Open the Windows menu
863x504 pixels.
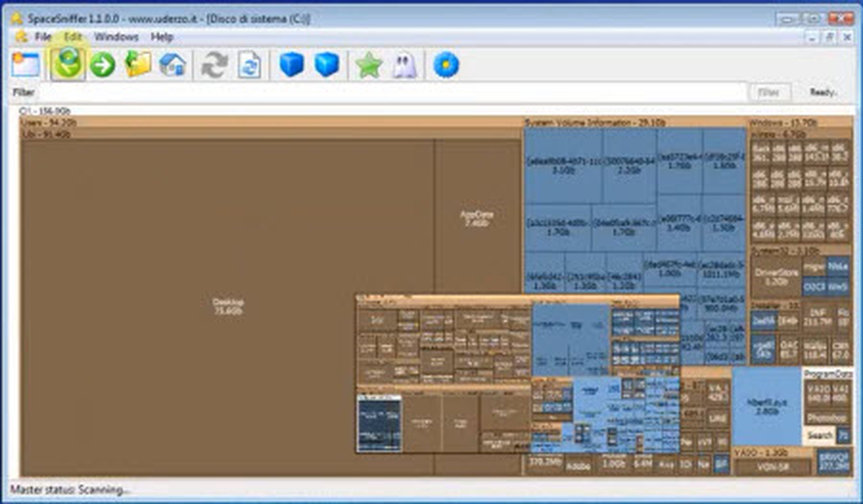(116, 36)
